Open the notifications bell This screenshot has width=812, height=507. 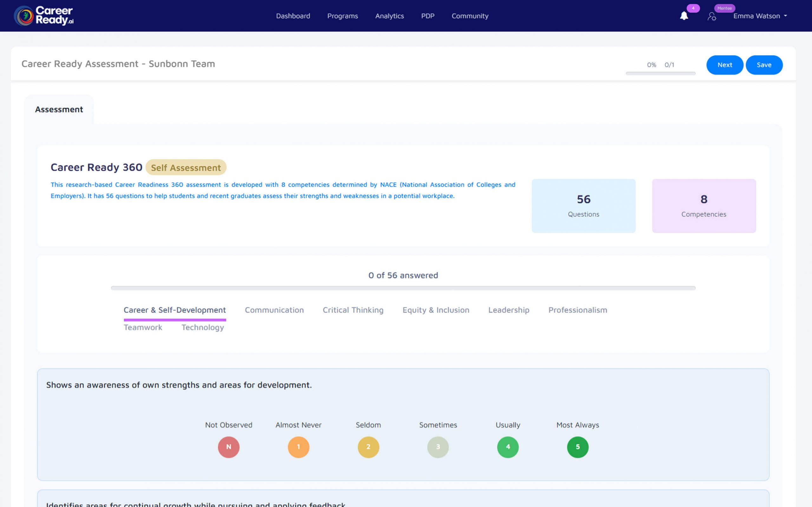684,16
